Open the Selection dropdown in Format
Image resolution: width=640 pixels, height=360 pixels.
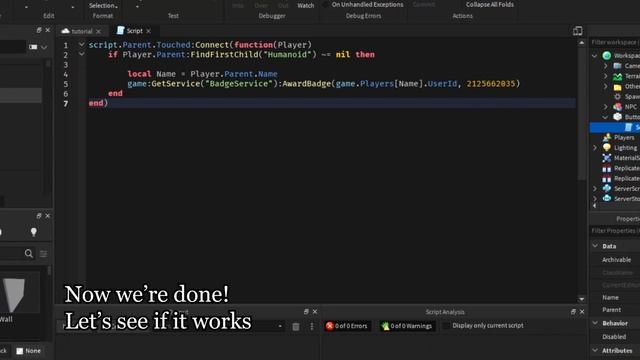[x=103, y=5]
